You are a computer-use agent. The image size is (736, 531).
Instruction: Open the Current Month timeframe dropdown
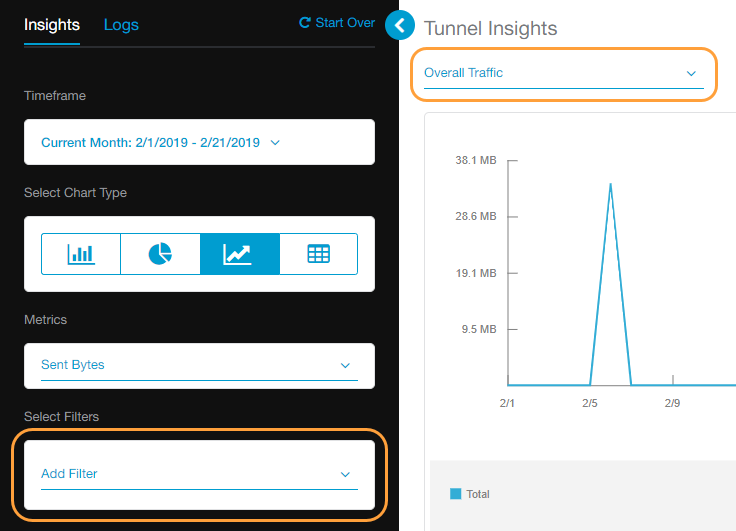150,143
